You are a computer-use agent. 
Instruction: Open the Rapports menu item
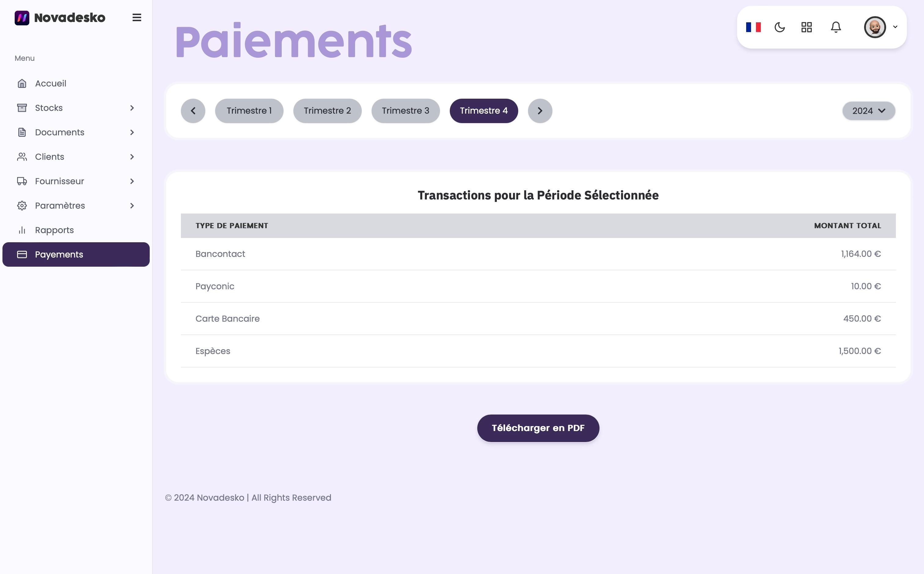coord(76,230)
